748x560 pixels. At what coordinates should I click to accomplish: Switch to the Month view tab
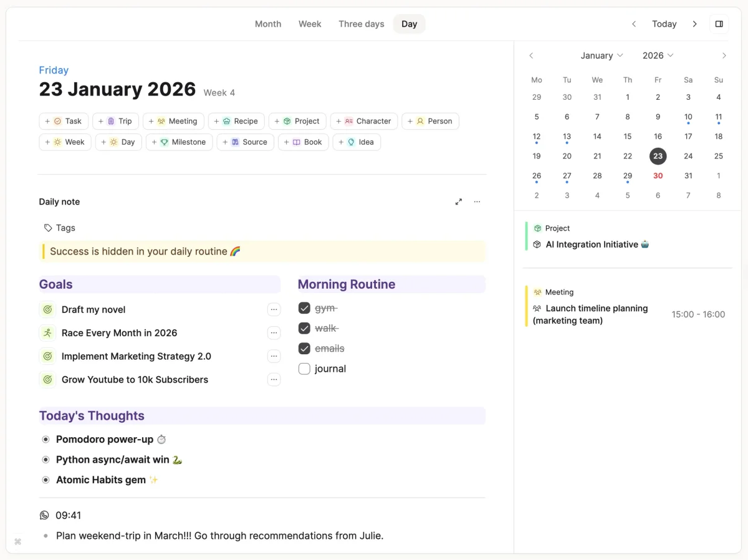268,24
